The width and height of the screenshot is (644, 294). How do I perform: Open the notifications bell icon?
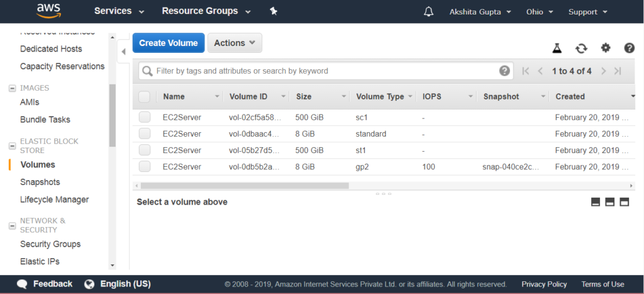[x=428, y=11]
